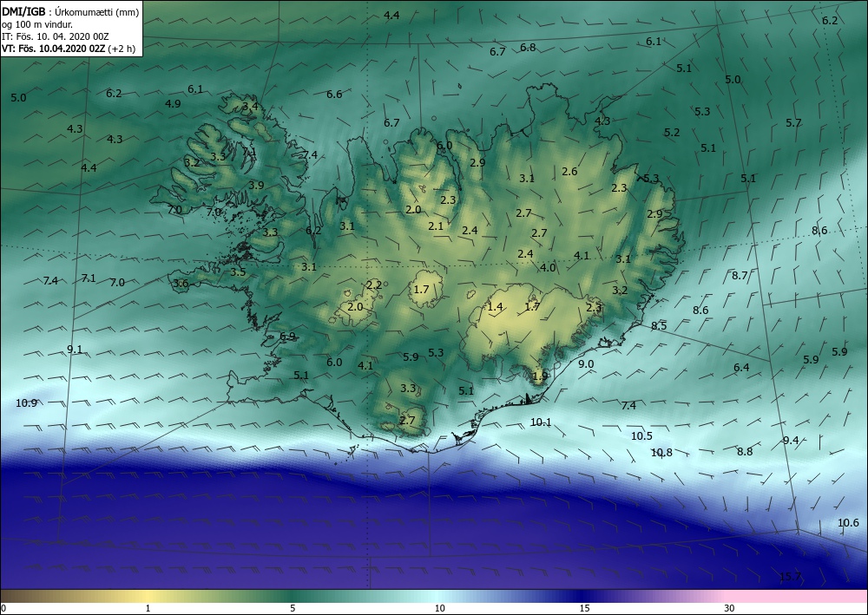Click the map value '6.8'
The image size is (868, 615).
click(528, 48)
